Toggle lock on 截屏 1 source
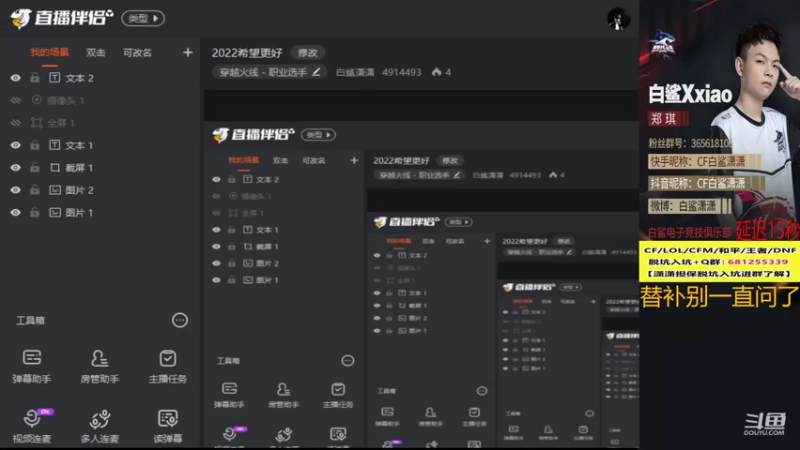Screen dimensions: 800x450 (x=35, y=168)
